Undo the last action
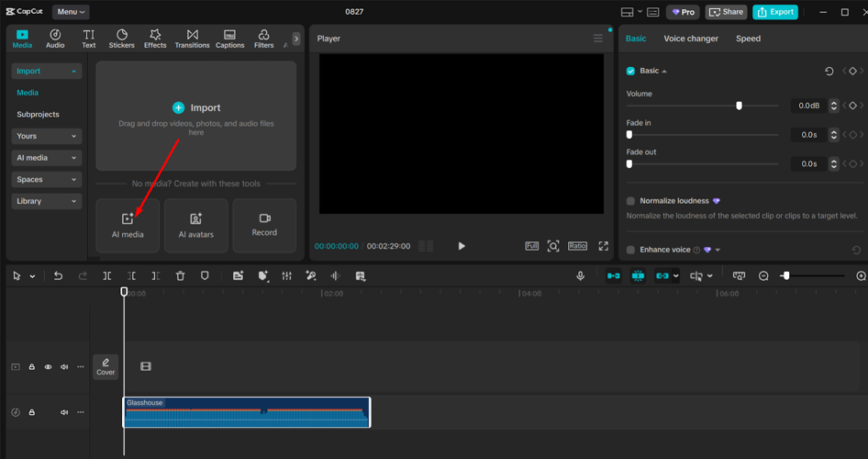868x459 pixels. click(58, 275)
